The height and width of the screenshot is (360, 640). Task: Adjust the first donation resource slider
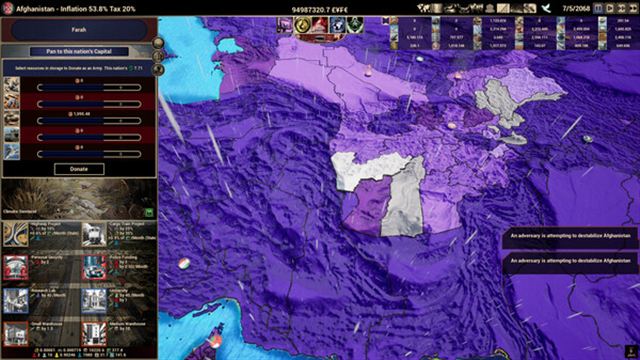coord(89,87)
